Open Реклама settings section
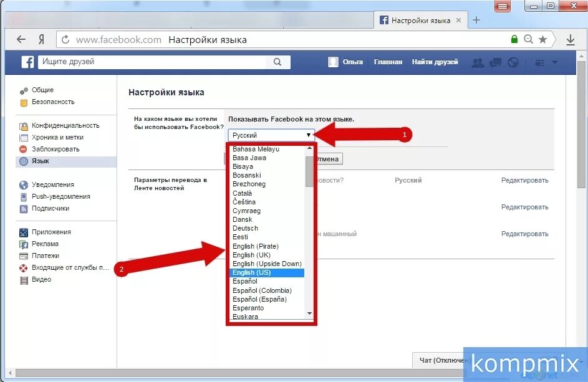 coord(45,244)
